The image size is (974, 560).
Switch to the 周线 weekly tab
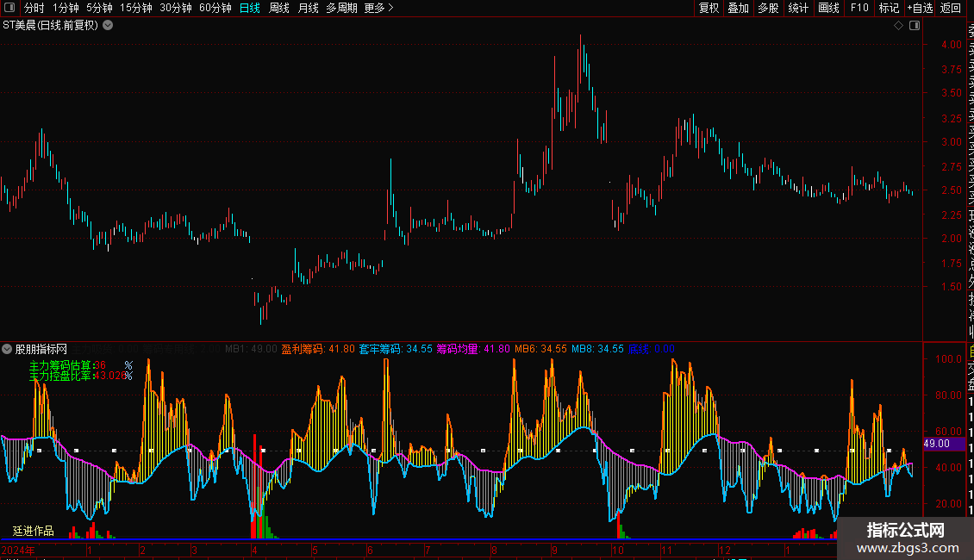point(279,8)
